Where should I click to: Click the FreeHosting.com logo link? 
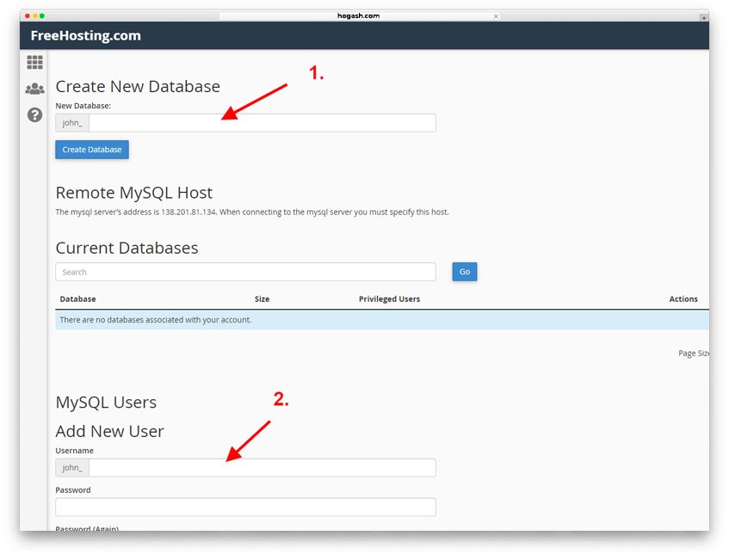click(x=85, y=36)
